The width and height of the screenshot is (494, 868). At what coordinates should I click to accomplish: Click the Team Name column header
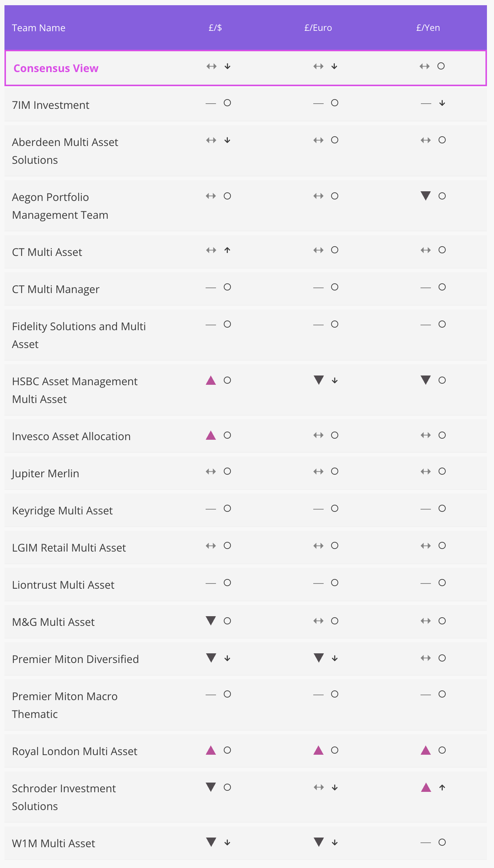39,28
